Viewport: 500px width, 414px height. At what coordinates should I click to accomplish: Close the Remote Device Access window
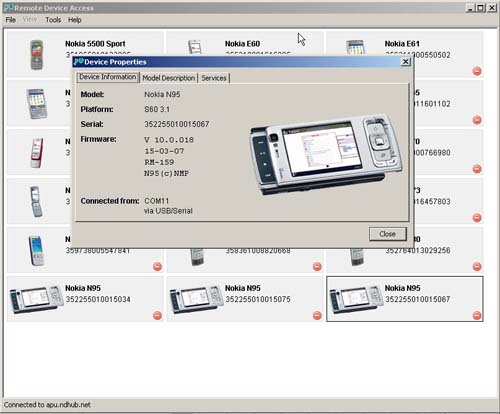[x=492, y=8]
